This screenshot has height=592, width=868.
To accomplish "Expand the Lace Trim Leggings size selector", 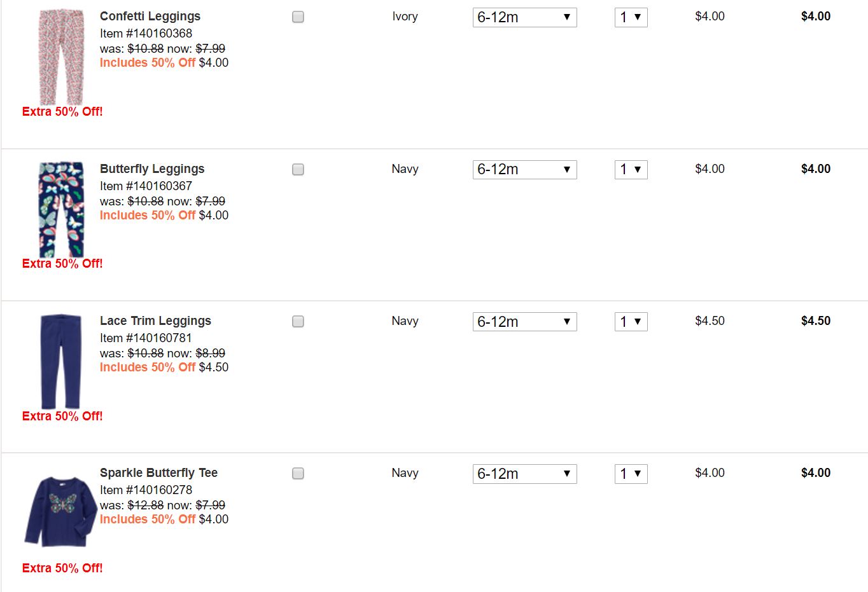I will pos(524,322).
